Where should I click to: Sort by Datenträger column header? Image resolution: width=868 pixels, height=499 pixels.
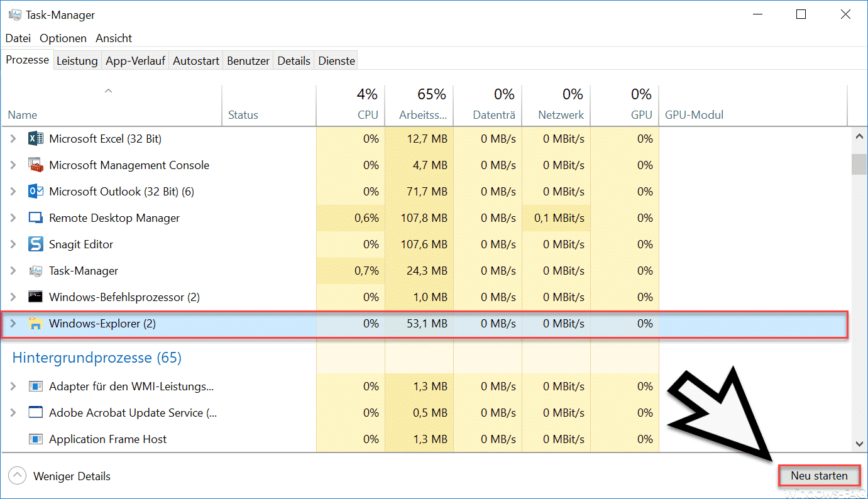point(488,104)
